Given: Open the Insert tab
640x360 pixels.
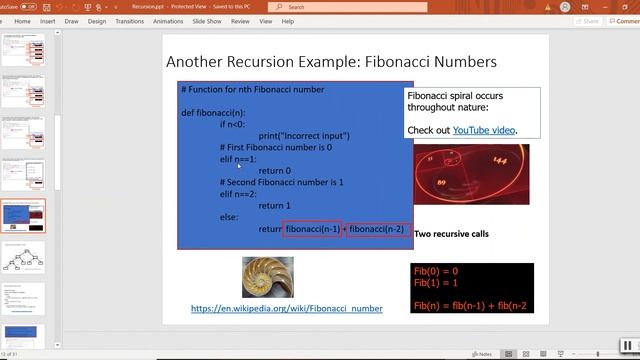Looking at the screenshot, I should tap(47, 21).
